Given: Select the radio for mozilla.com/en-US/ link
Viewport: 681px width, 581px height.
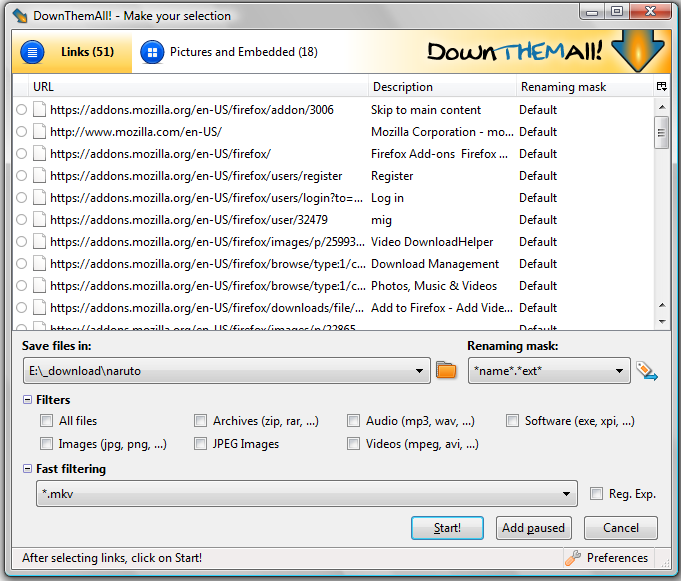Looking at the screenshot, I should pyautogui.click(x=21, y=132).
